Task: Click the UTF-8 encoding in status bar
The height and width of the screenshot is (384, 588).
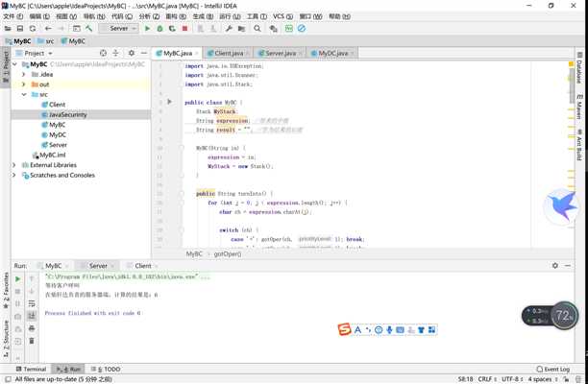Action: tap(512, 379)
